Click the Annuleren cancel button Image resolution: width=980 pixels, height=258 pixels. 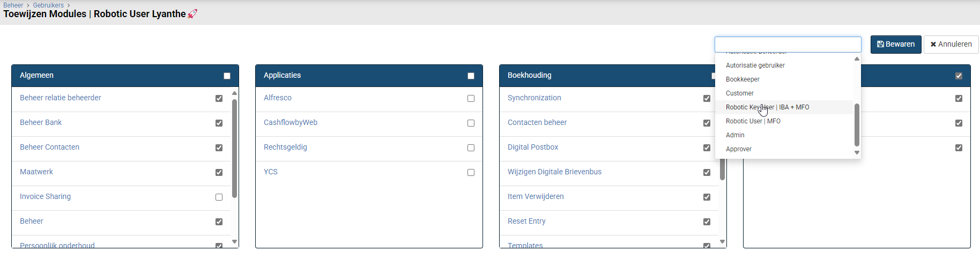point(951,45)
